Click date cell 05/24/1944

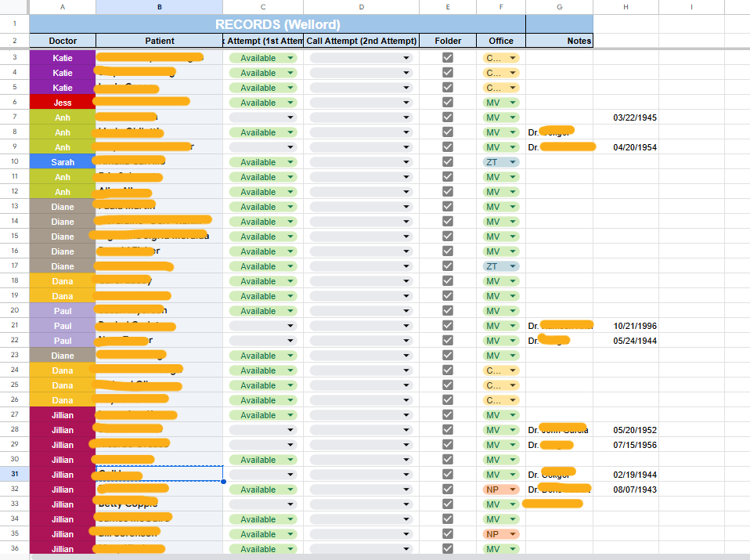point(626,340)
